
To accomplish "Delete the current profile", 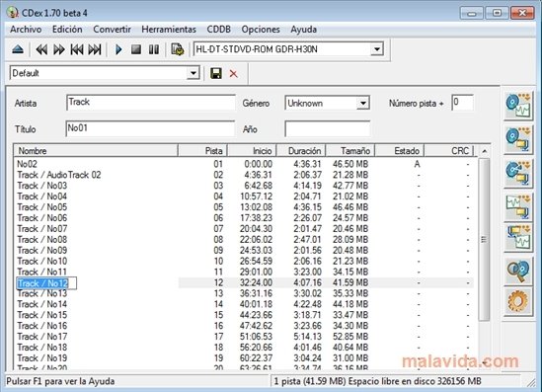I will click(233, 74).
